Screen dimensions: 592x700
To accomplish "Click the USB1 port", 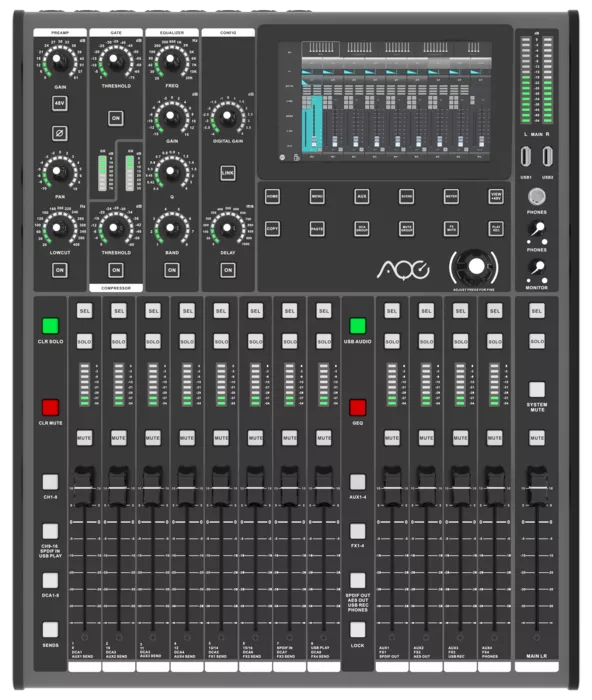I will click(525, 156).
